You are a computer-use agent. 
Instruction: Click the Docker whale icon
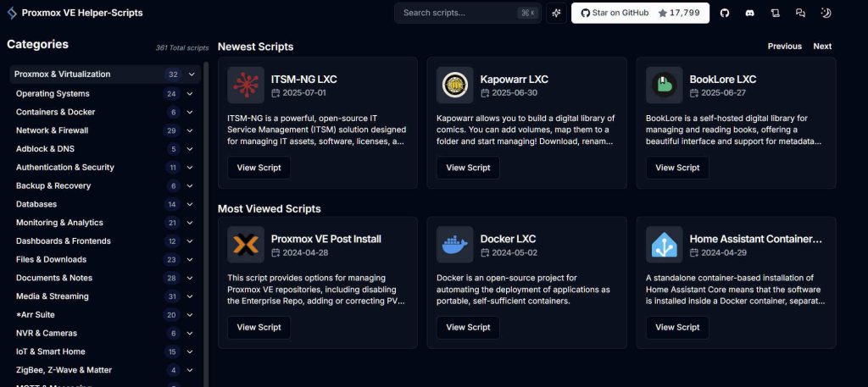click(454, 245)
